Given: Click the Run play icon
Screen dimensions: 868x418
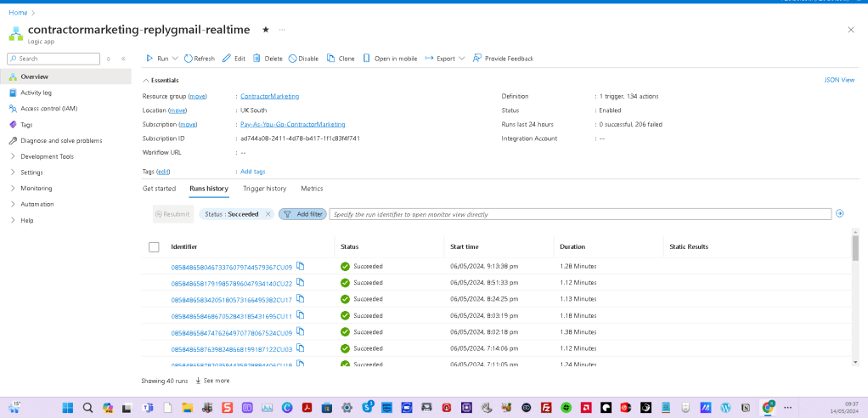Looking at the screenshot, I should (x=149, y=58).
